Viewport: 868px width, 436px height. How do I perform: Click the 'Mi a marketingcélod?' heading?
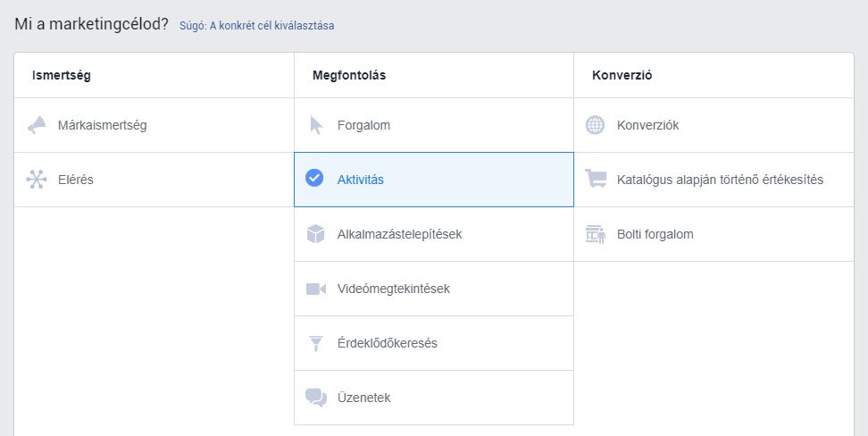coord(91,24)
